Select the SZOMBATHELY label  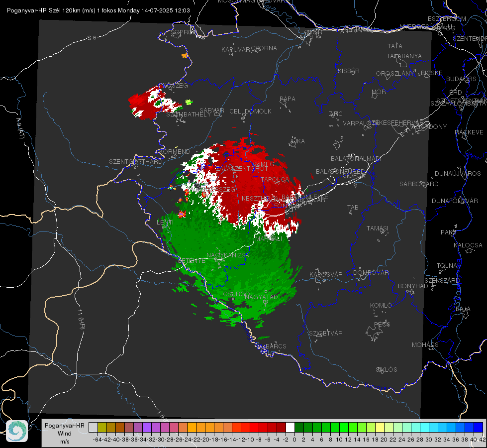[189, 114]
